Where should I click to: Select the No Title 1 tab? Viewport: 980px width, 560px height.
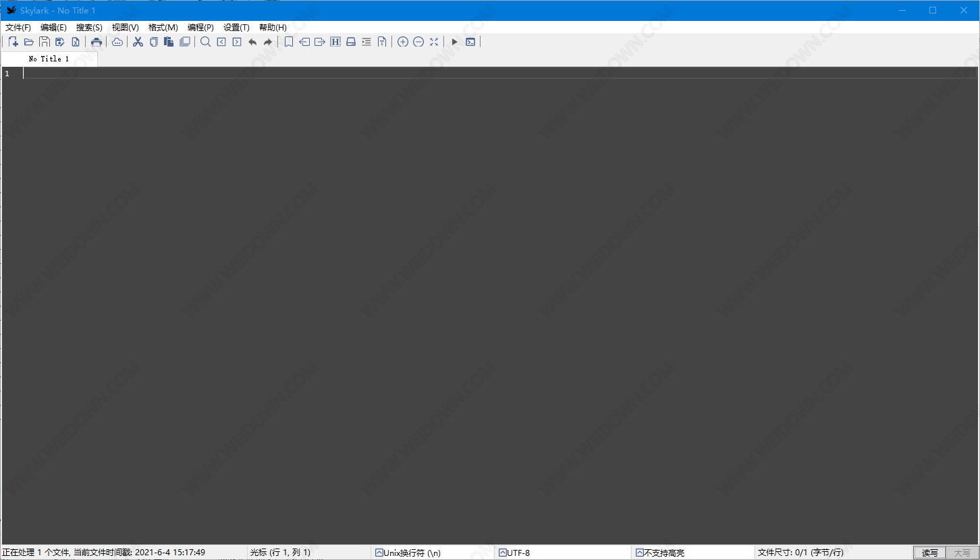tap(49, 59)
